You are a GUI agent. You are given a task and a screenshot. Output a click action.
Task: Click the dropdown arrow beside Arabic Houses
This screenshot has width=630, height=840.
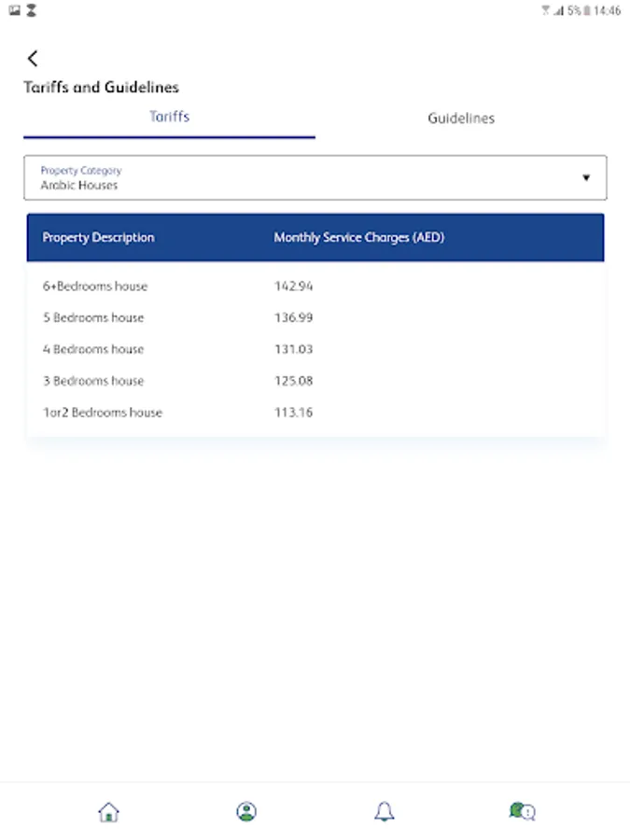pos(586,177)
